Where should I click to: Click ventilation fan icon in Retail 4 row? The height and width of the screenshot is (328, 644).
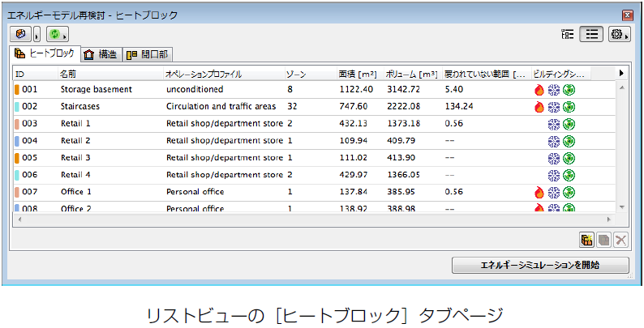[569, 175]
